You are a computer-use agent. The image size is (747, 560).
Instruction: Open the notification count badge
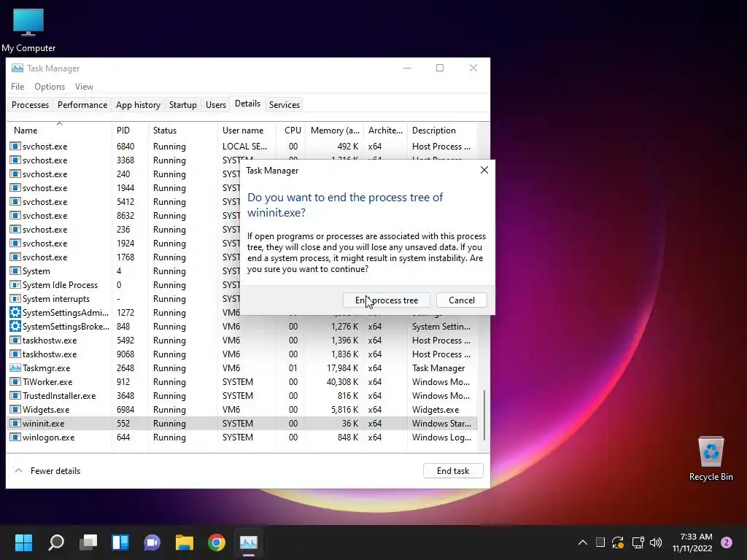[x=727, y=542]
